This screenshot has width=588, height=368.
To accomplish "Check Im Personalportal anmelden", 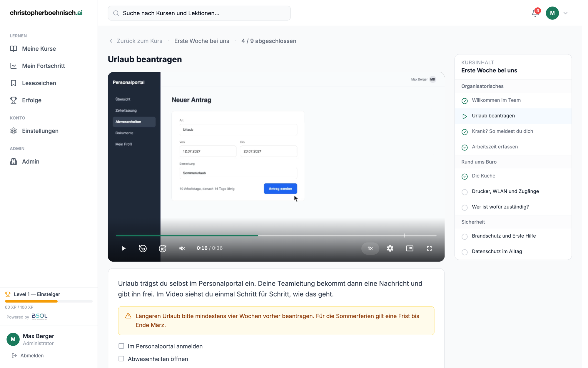I will pos(121,346).
